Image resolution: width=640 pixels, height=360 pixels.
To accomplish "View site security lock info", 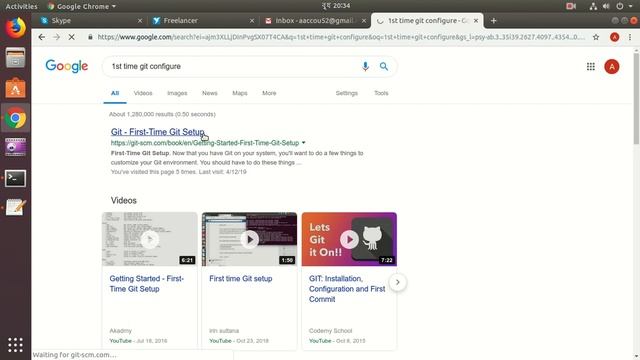I will (x=90, y=37).
